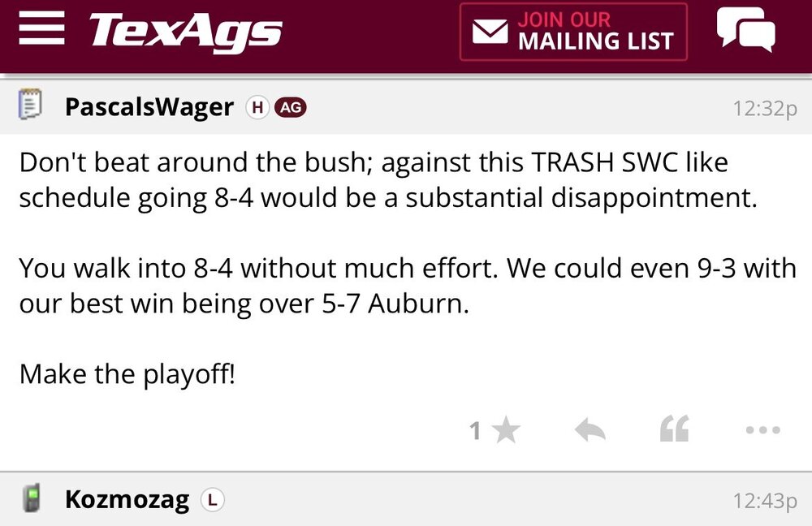812x526 pixels.
Task: Click the TexAgs logo
Action: point(186,31)
